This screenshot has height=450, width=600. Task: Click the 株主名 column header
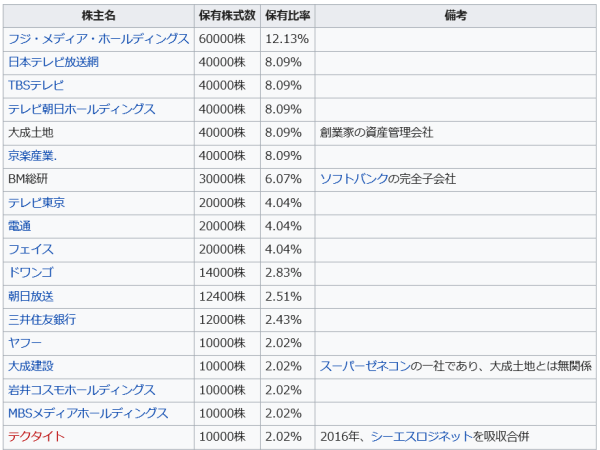click(99, 16)
